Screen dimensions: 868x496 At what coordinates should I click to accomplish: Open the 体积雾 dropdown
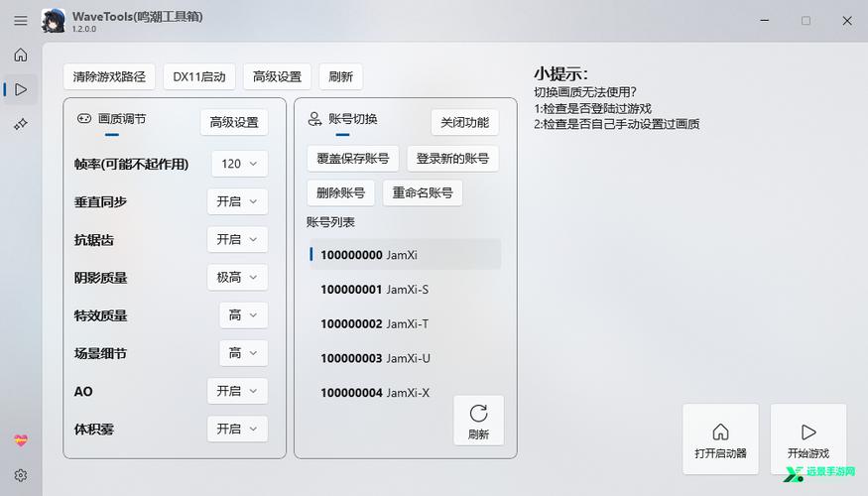[237, 429]
